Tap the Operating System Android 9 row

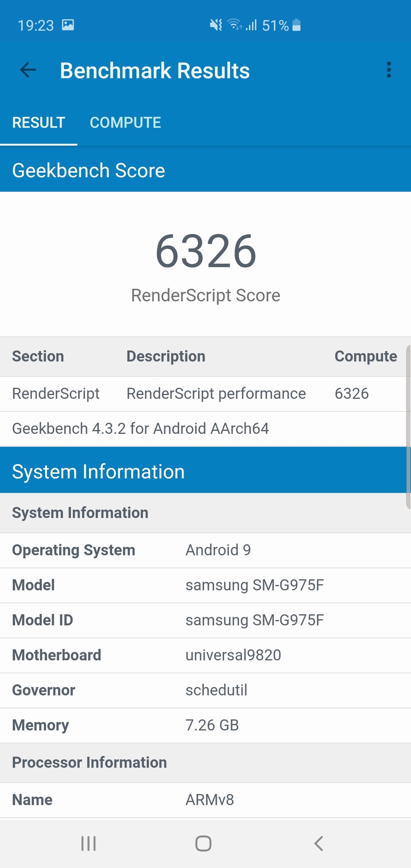point(205,550)
